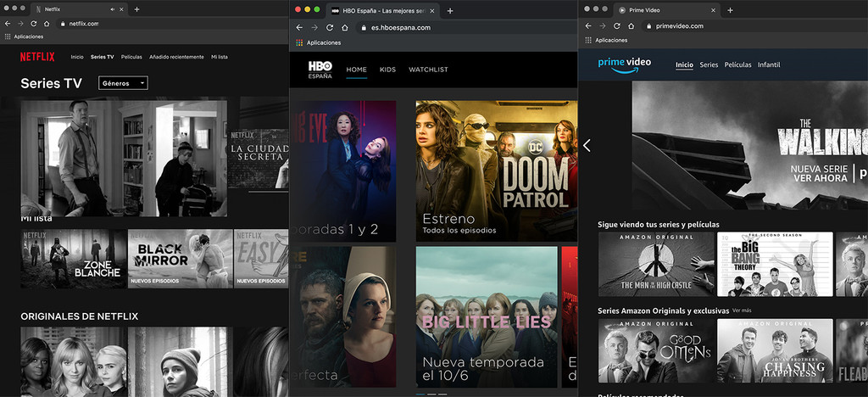This screenshot has width=868, height=397.
Task: Click Ver más link beside Amazon Originals
Action: 742,310
